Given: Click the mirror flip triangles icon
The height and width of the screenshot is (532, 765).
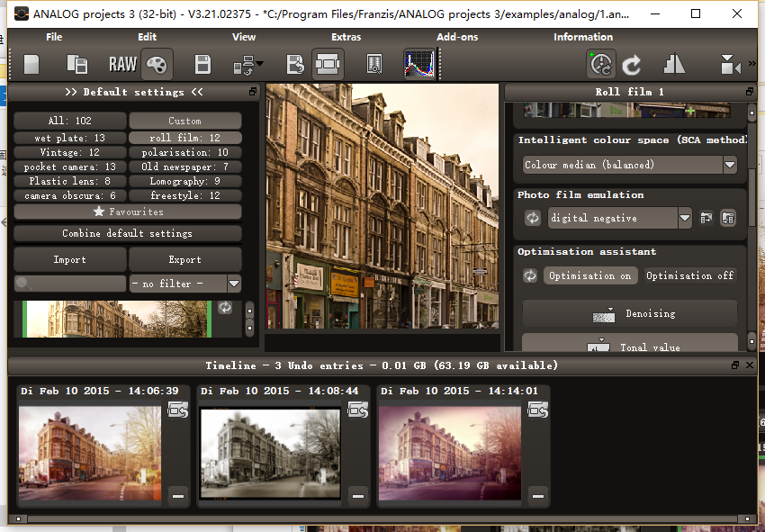Looking at the screenshot, I should [674, 65].
